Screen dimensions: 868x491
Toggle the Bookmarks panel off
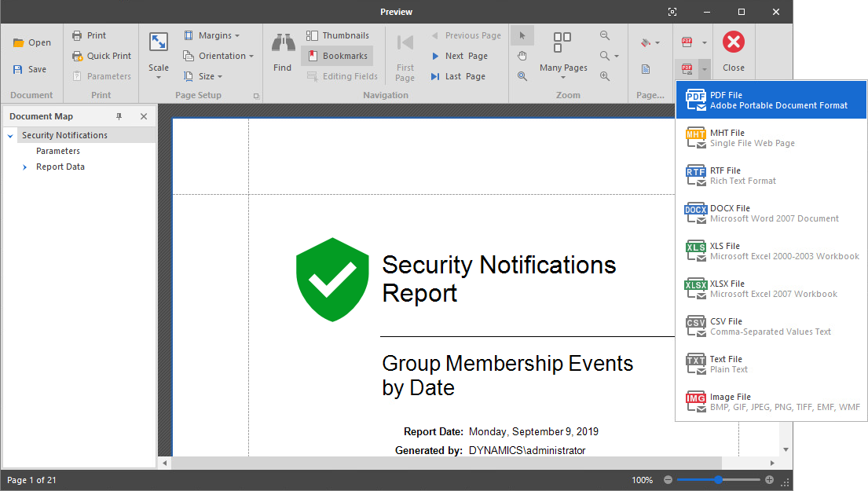pos(337,56)
